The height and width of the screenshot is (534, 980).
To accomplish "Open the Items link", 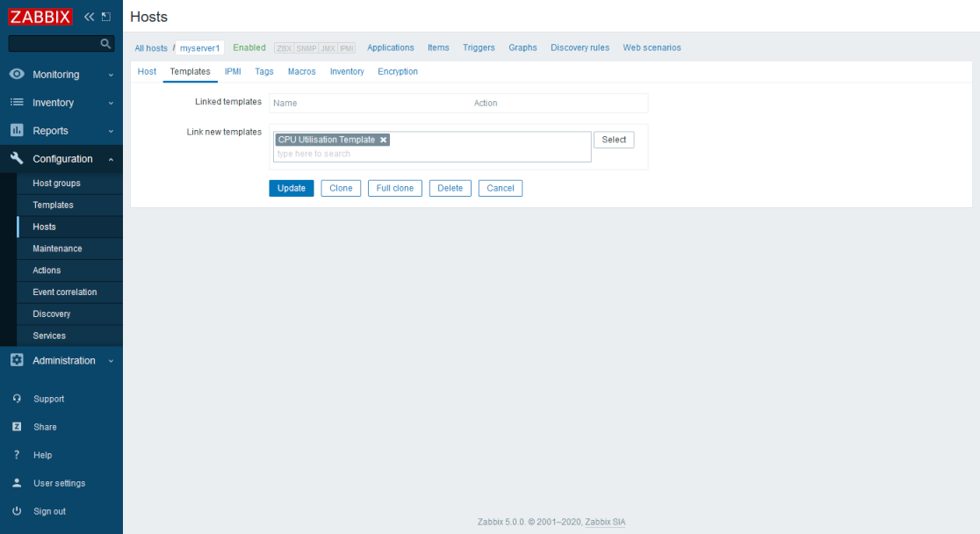I will click(438, 47).
